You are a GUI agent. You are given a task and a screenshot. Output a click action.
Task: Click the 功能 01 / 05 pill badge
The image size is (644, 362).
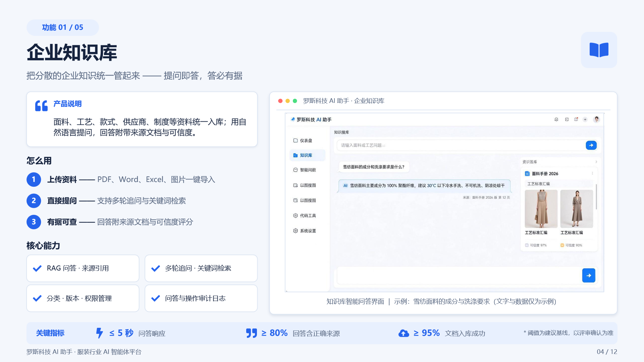(63, 27)
